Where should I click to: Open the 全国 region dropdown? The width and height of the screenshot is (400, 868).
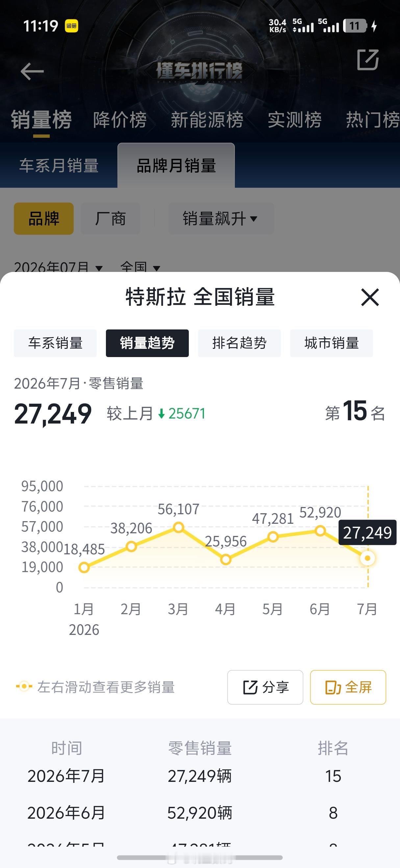tap(140, 268)
